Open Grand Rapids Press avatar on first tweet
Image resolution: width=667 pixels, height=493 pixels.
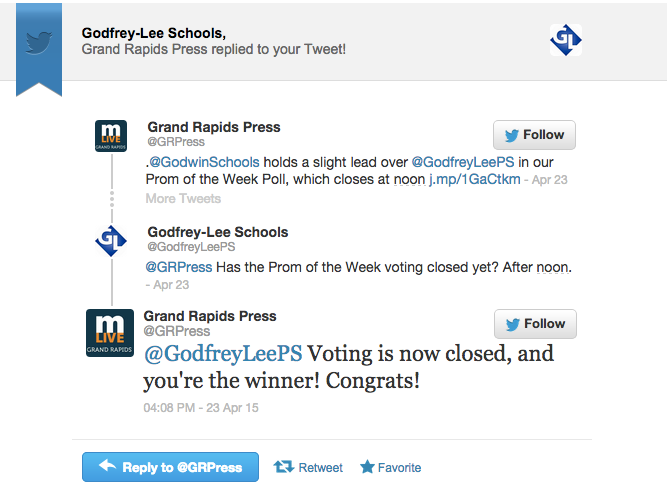point(110,136)
